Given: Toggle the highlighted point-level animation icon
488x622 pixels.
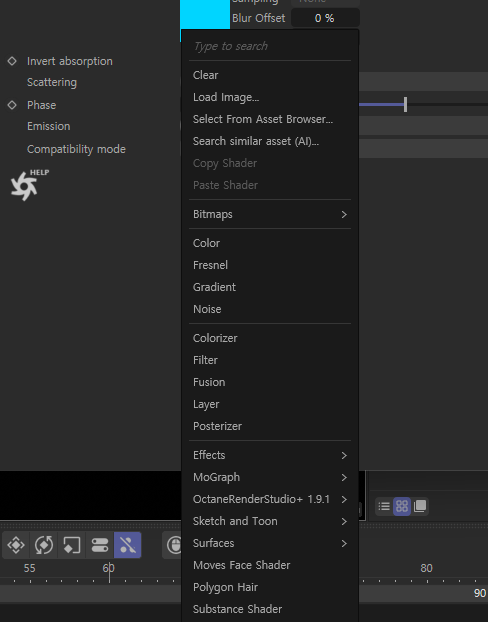Looking at the screenshot, I should tap(127, 545).
